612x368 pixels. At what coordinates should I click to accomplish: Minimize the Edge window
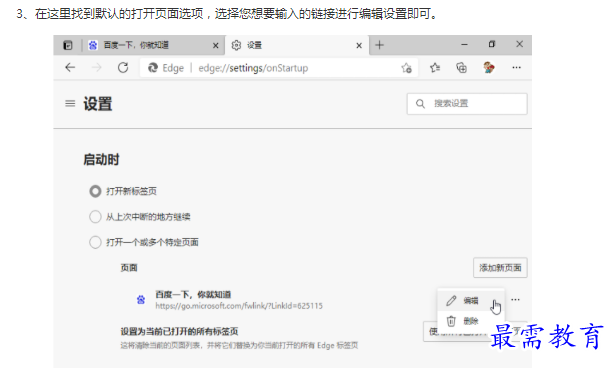464,45
